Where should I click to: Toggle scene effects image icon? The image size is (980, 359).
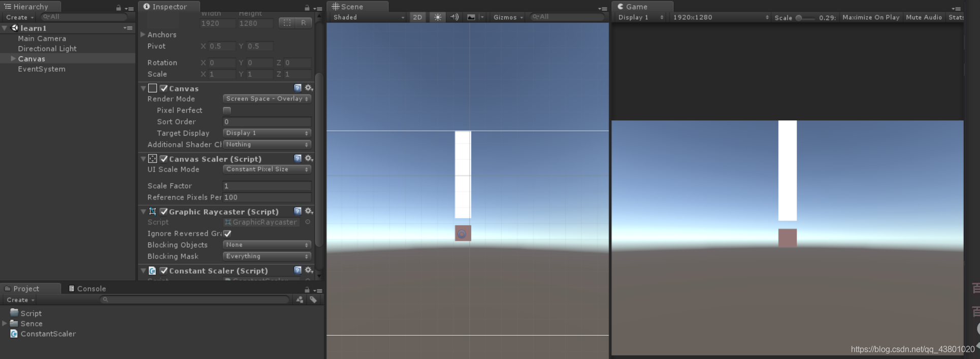(471, 17)
